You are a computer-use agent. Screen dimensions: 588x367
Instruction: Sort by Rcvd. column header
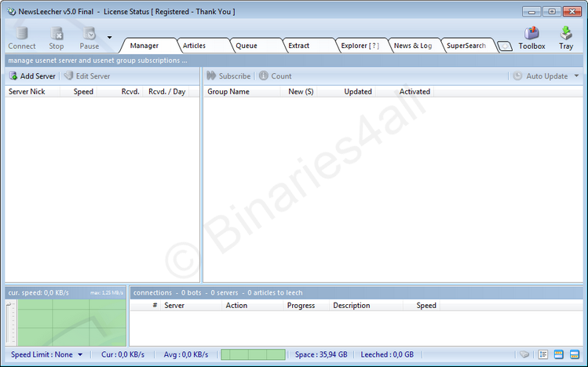(x=119, y=92)
